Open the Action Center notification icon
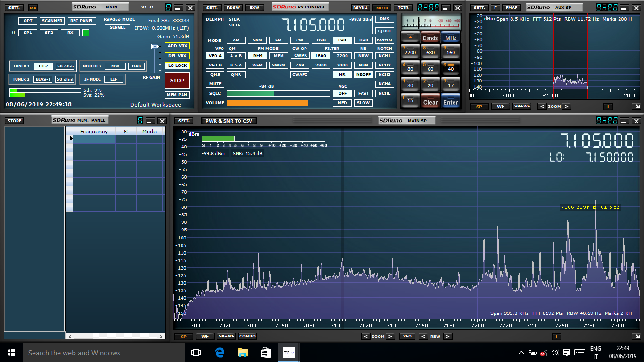Image resolution: width=644 pixels, height=362 pixels. (x=567, y=353)
